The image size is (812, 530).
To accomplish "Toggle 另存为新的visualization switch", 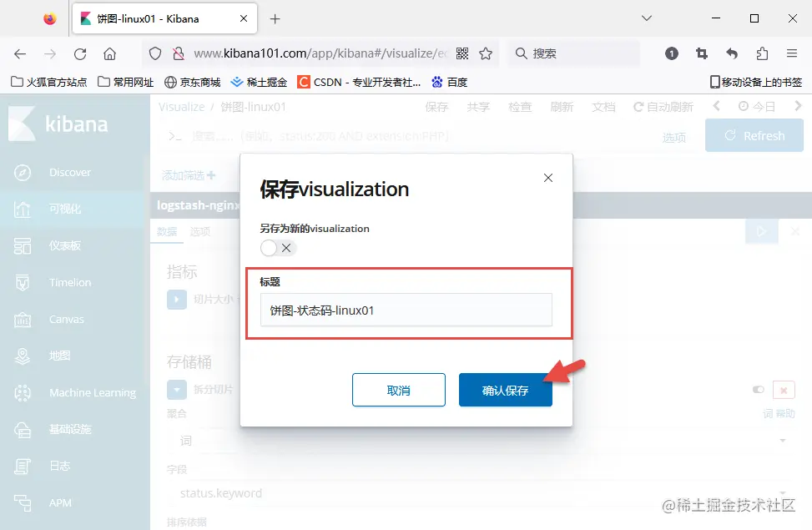I will click(279, 248).
